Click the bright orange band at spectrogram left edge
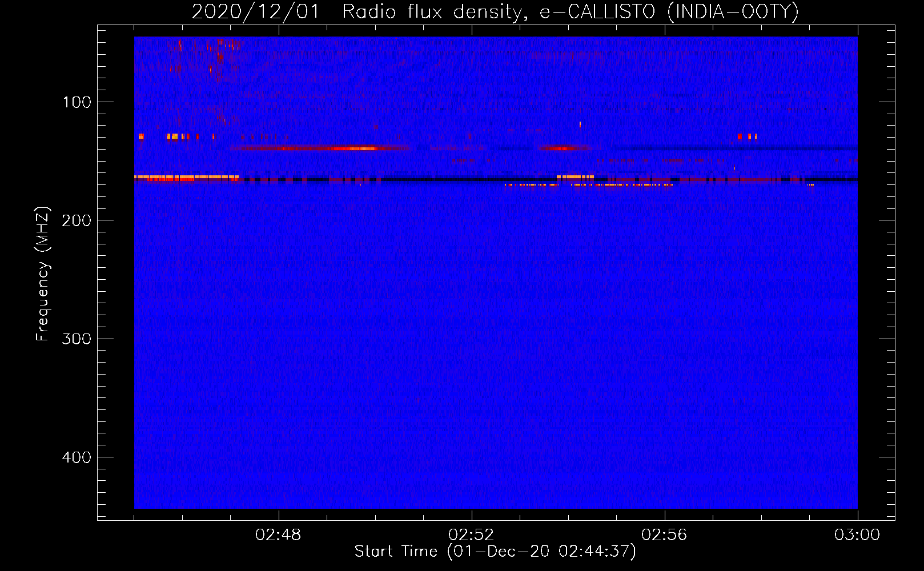This screenshot has height=571, width=924. click(186, 178)
